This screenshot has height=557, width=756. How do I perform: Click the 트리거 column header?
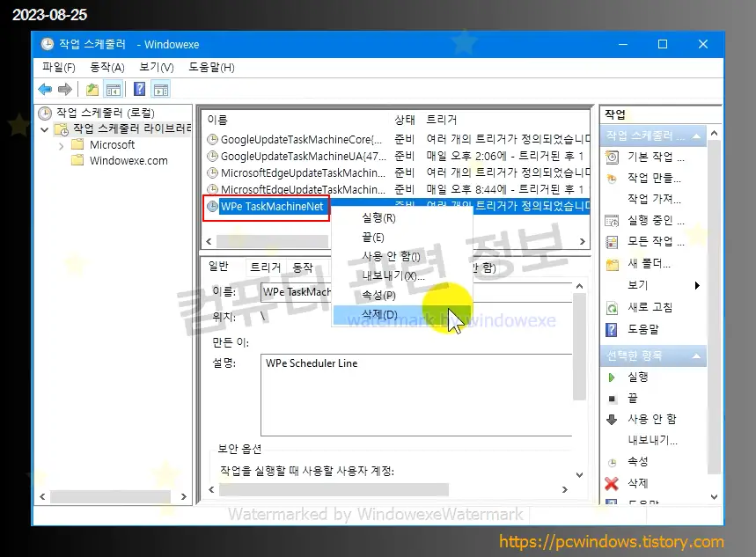441,120
